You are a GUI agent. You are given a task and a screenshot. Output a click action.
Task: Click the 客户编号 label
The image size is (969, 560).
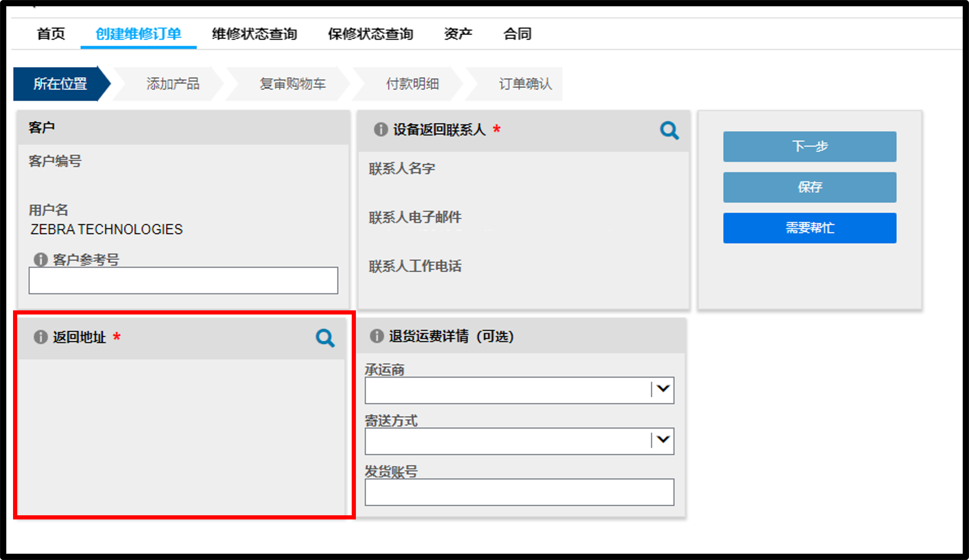(55, 161)
